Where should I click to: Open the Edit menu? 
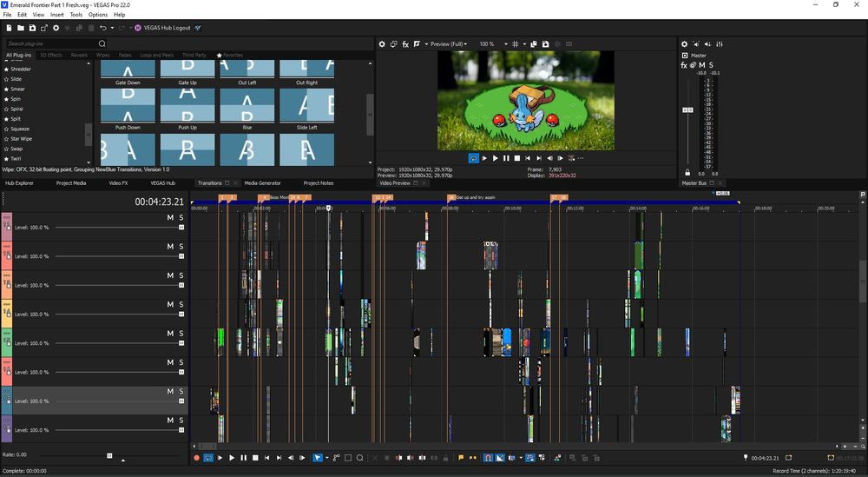click(22, 15)
